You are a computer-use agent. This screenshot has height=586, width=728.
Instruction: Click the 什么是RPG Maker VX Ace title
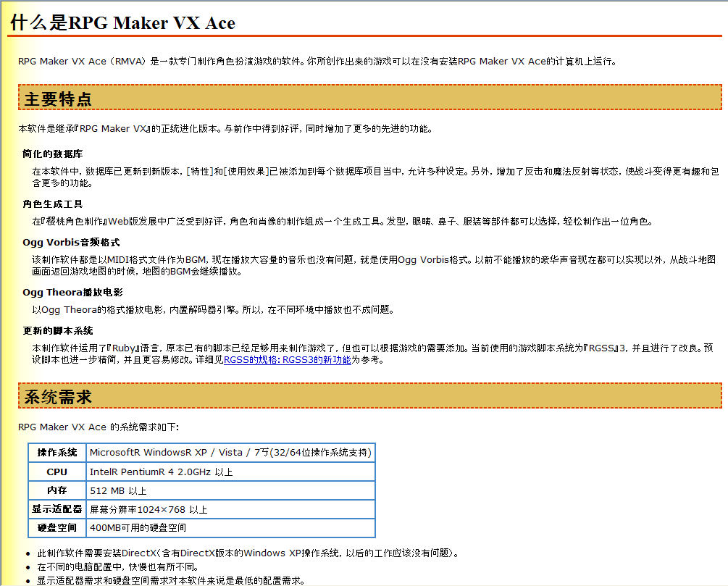123,22
